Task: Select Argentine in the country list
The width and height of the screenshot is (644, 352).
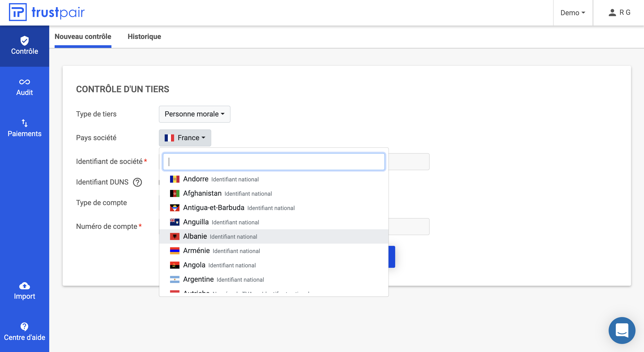Action: pyautogui.click(x=224, y=279)
